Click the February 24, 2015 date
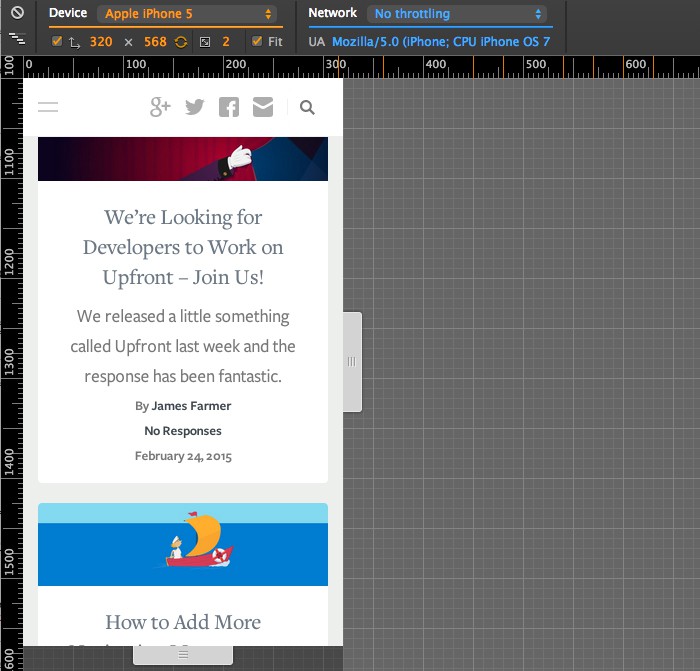 (x=183, y=456)
